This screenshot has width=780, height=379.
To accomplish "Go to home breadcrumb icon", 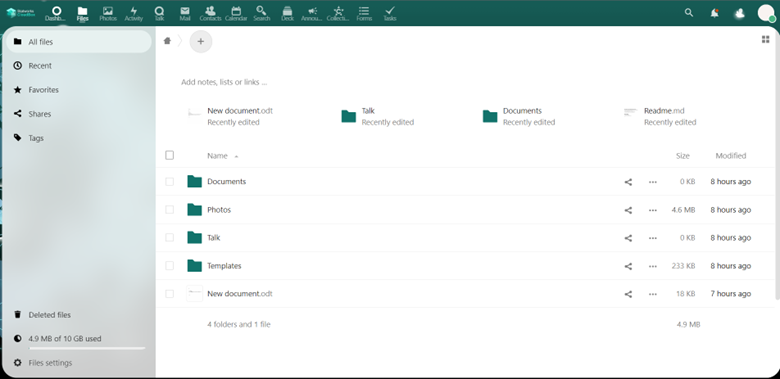I will click(167, 41).
